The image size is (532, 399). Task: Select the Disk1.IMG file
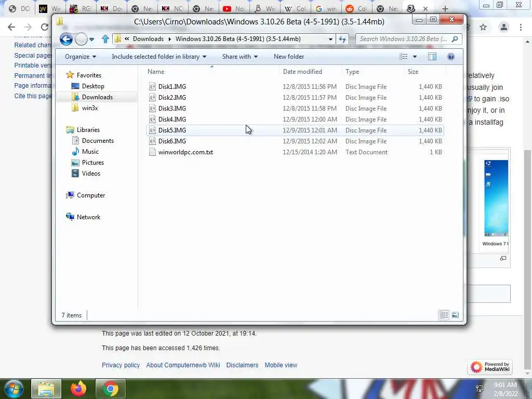coord(295,87)
